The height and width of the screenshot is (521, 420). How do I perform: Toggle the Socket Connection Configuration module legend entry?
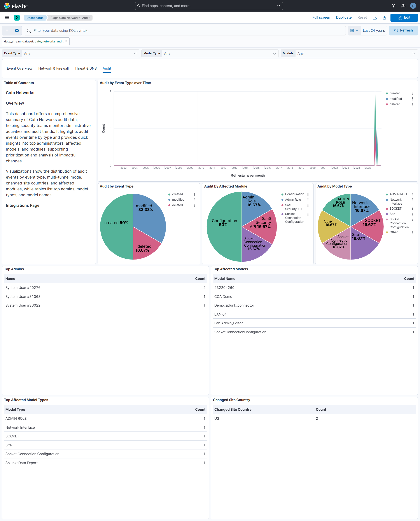(x=294, y=218)
